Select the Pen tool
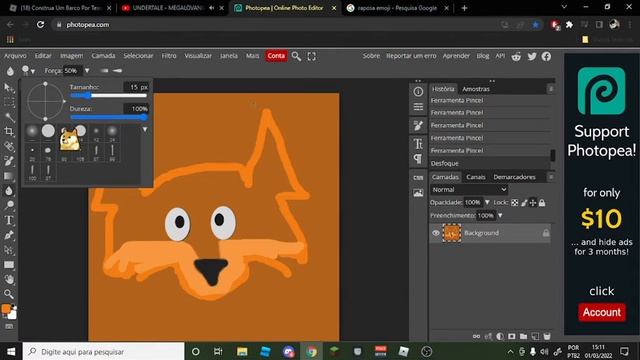The height and width of the screenshot is (360, 640). (x=9, y=235)
